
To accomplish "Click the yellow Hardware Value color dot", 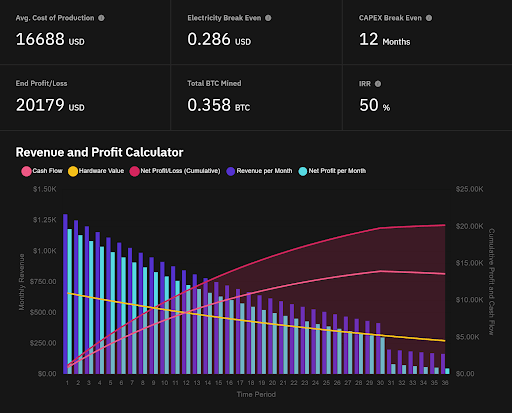I will [73, 171].
